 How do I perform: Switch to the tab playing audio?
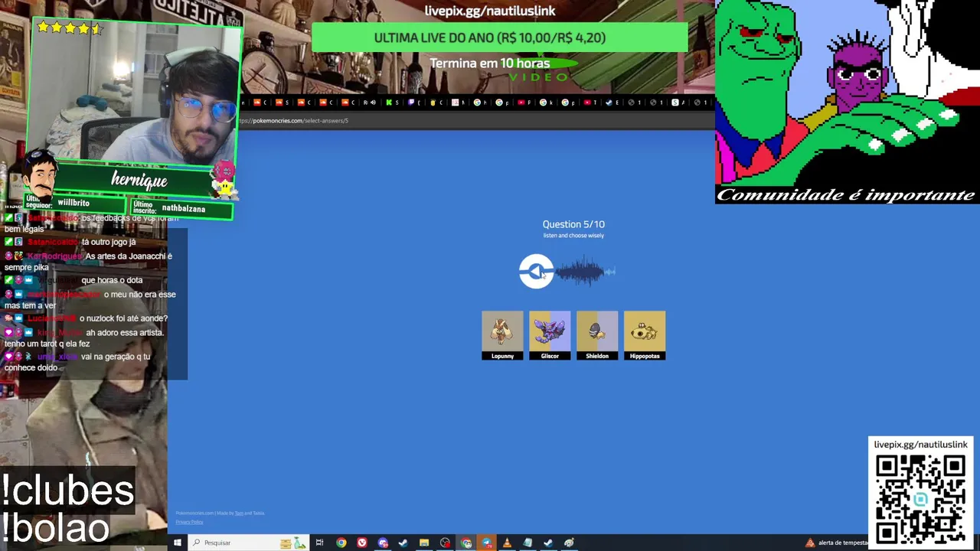click(x=370, y=103)
